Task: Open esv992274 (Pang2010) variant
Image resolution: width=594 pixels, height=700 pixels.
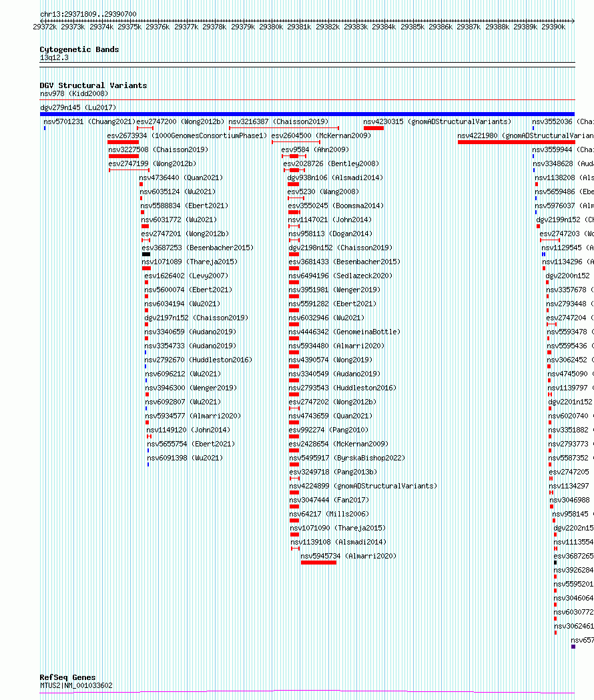Action: click(328, 430)
